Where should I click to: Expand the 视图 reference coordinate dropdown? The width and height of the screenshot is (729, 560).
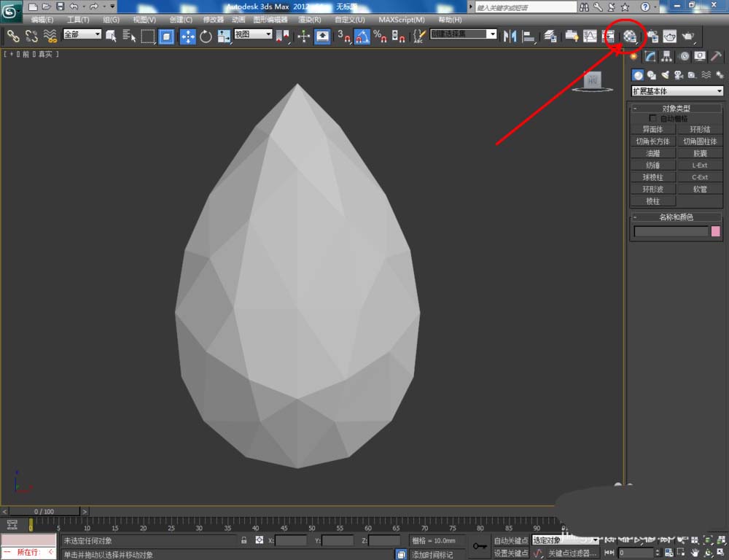tap(253, 34)
